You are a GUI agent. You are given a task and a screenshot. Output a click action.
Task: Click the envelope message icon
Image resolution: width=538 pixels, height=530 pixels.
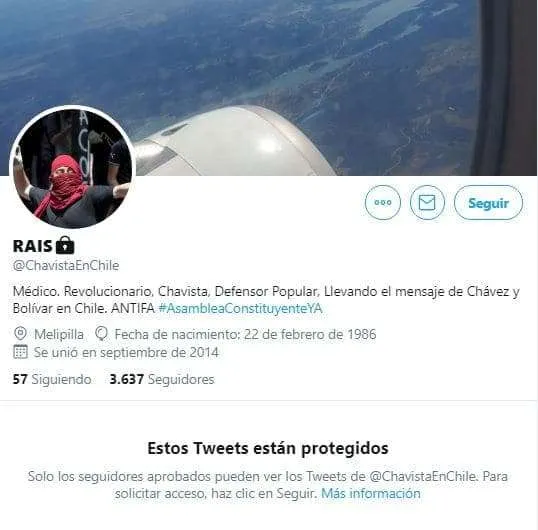click(x=427, y=202)
